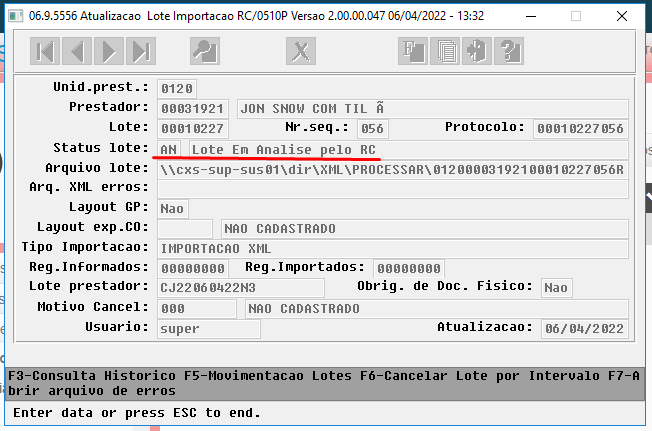Image resolution: width=652 pixels, height=431 pixels.
Task: Click the empty Arq. XML erros field
Action: click(x=393, y=189)
